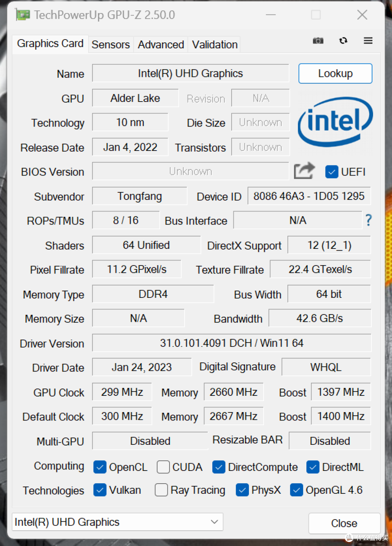Click the Subvendor field showing Tongfang
The width and height of the screenshot is (392, 546).
(x=140, y=196)
